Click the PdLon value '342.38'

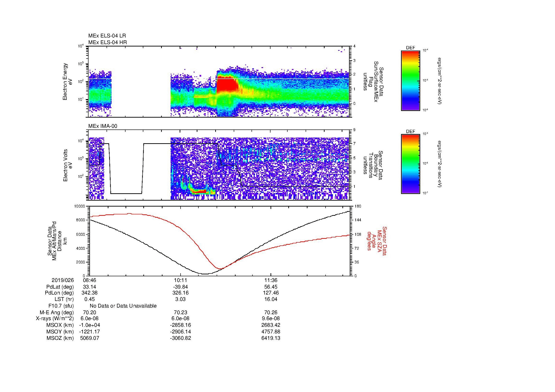click(x=89, y=293)
